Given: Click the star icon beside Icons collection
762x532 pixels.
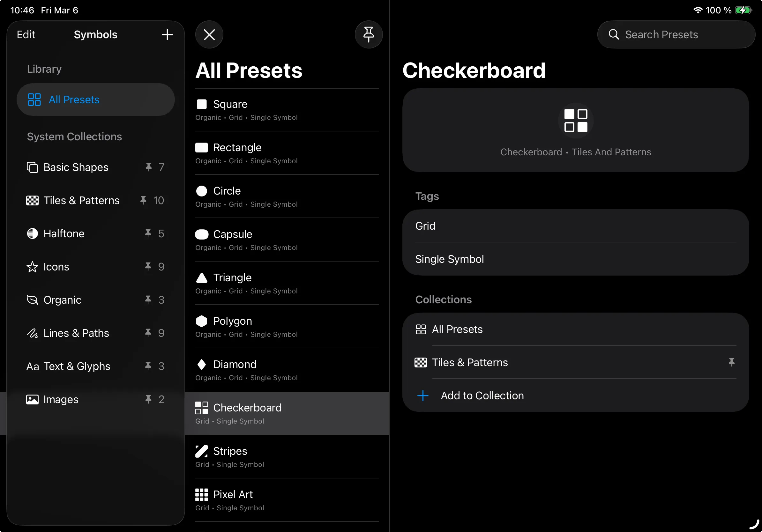Looking at the screenshot, I should tap(32, 267).
